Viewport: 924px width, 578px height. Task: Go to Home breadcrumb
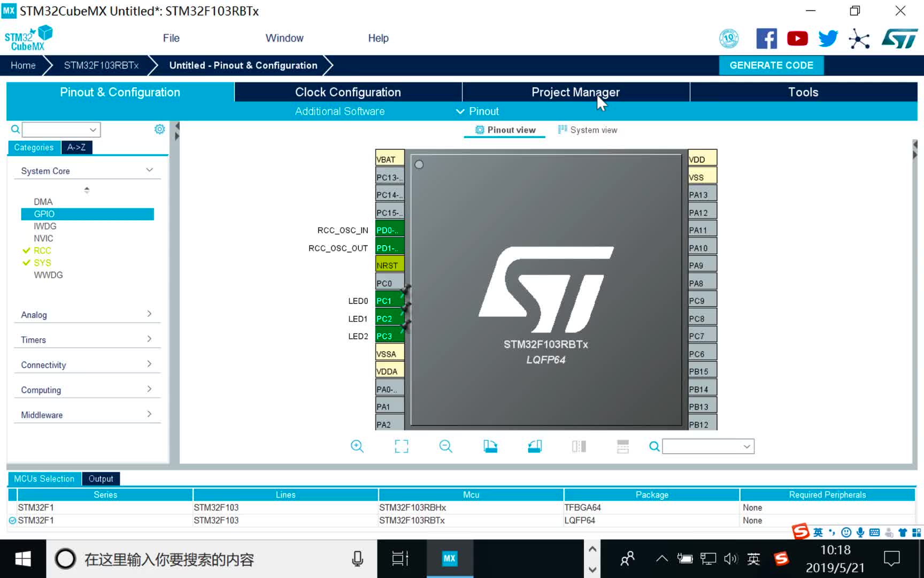24,65
